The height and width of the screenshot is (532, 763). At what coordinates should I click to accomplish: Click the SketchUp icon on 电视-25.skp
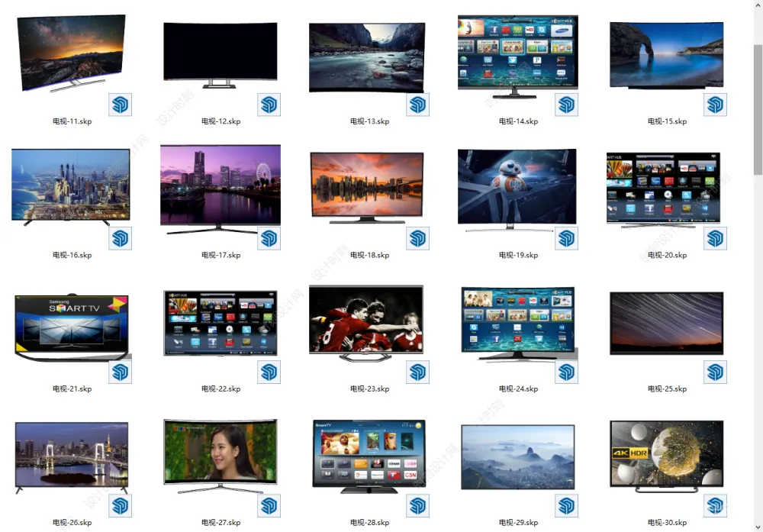715,372
